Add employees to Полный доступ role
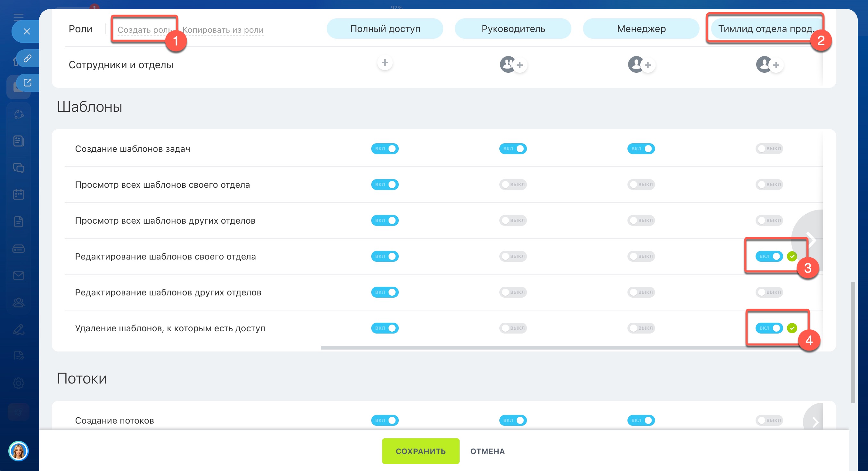 [385, 63]
